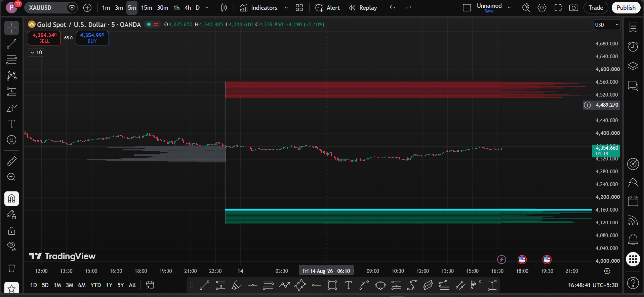Open the Go to date calendar

150,285
